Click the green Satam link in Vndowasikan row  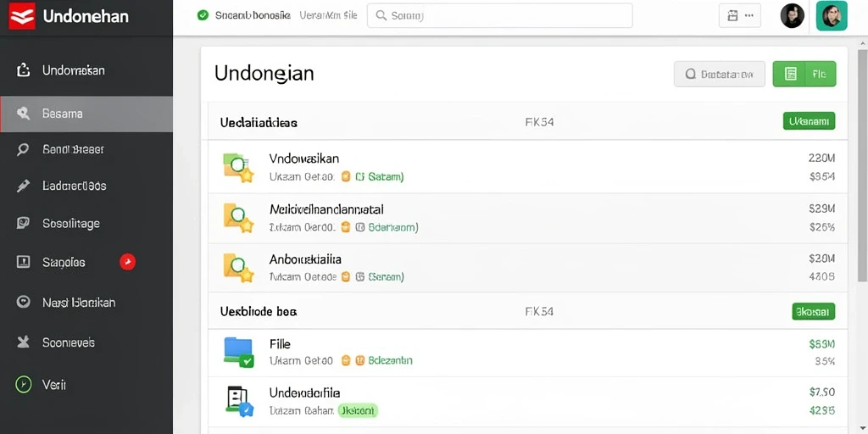386,177
